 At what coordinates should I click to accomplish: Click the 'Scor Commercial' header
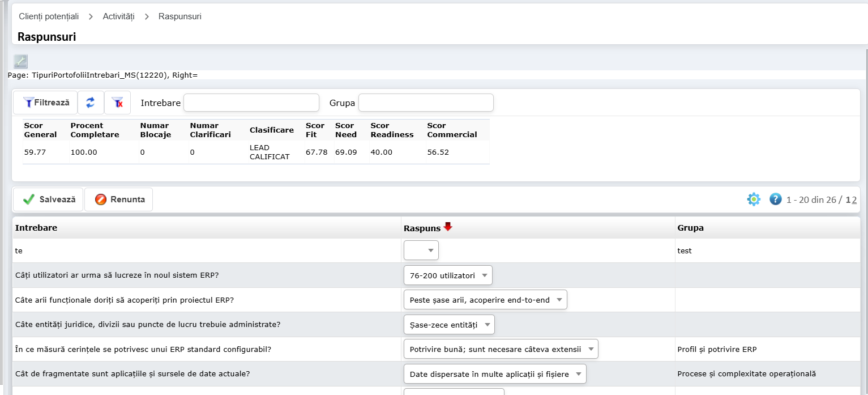[x=452, y=130]
